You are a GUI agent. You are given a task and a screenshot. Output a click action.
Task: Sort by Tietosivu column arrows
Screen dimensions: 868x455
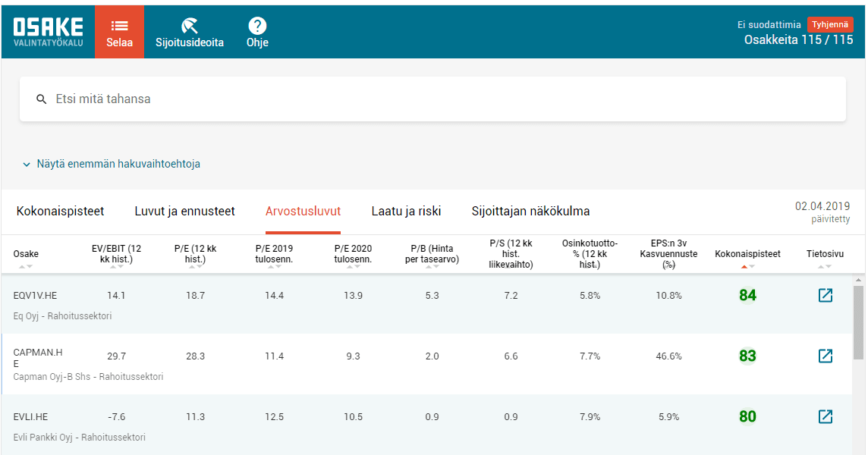click(825, 267)
